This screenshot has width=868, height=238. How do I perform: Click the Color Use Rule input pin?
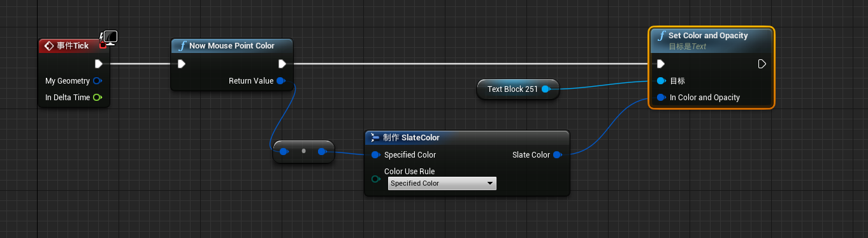click(x=375, y=179)
